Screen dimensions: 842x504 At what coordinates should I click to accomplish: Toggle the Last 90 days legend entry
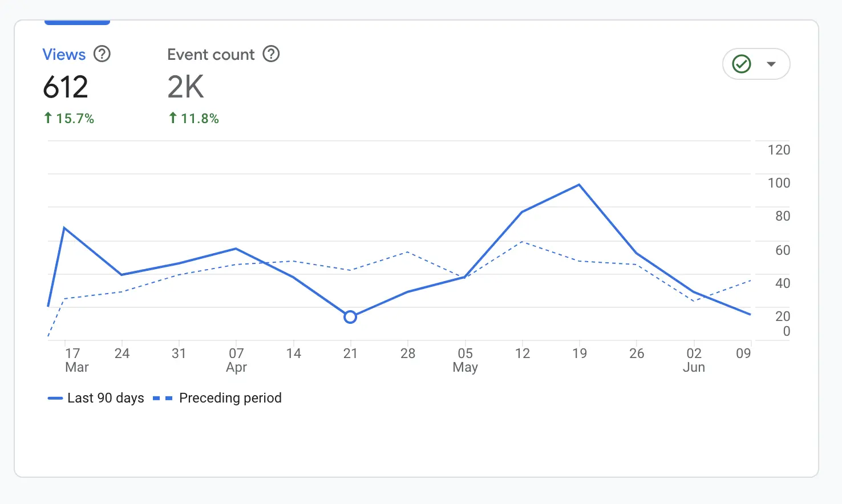point(106,398)
